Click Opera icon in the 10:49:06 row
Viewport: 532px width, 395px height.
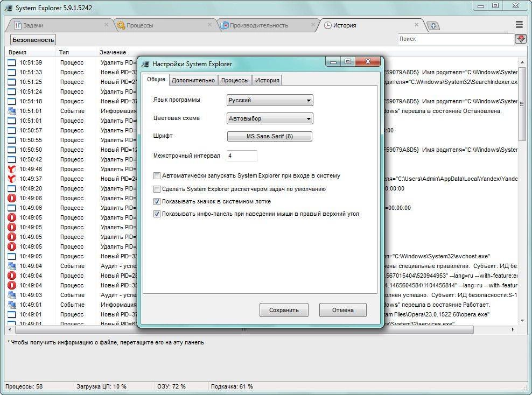[x=12, y=198]
